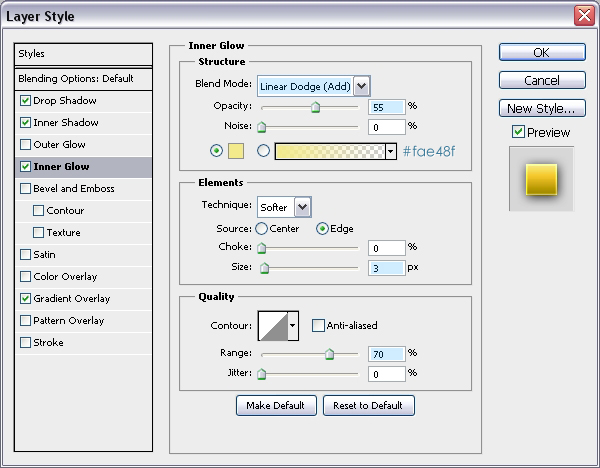The height and width of the screenshot is (468, 600).
Task: Select the Center source radio button
Action: [x=262, y=229]
